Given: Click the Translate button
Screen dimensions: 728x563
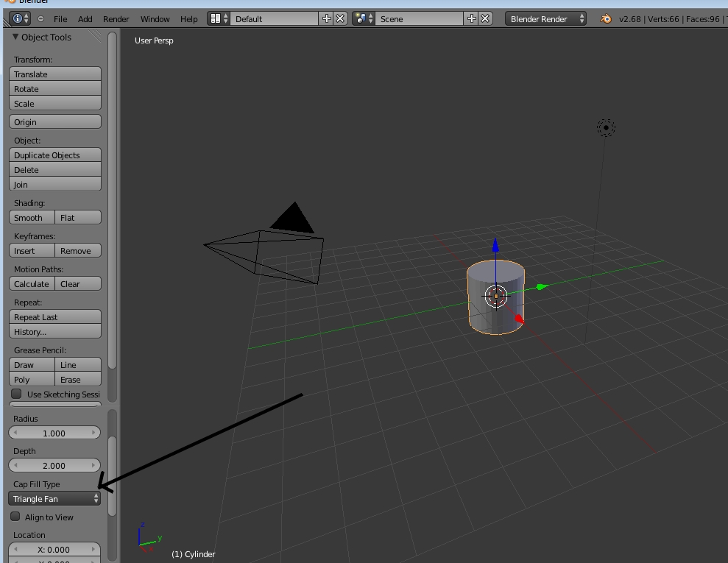Looking at the screenshot, I should [x=55, y=74].
